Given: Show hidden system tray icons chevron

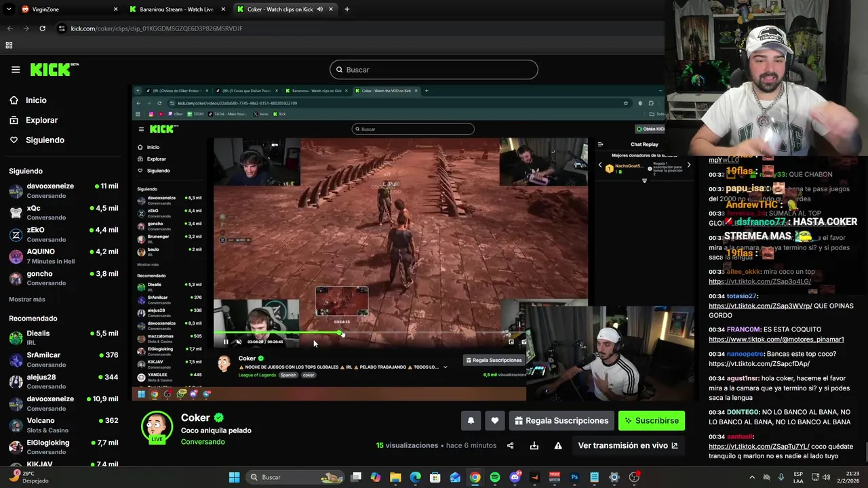Looking at the screenshot, I should click(752, 477).
